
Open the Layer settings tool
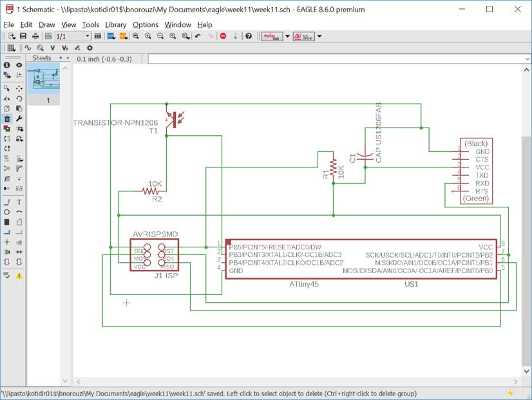tap(7, 75)
